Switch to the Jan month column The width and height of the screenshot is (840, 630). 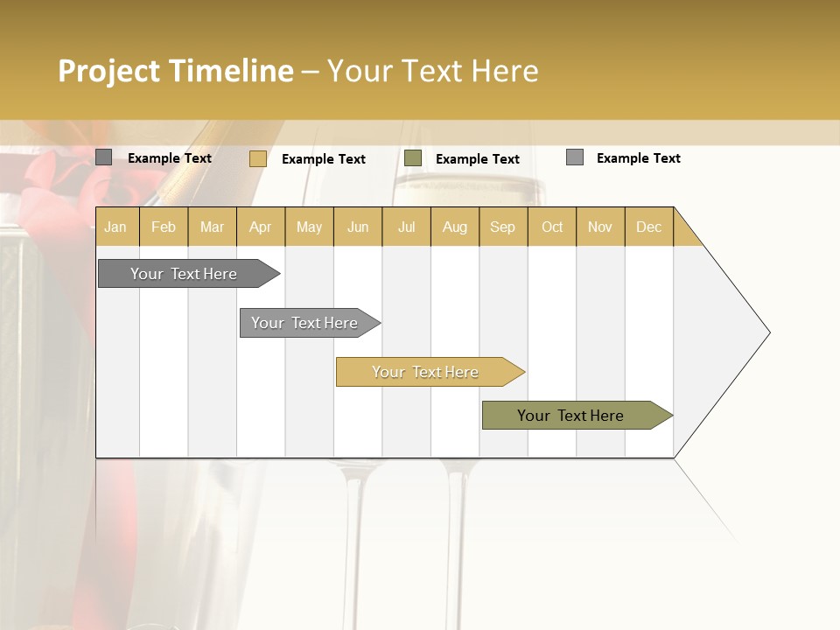[x=115, y=227]
